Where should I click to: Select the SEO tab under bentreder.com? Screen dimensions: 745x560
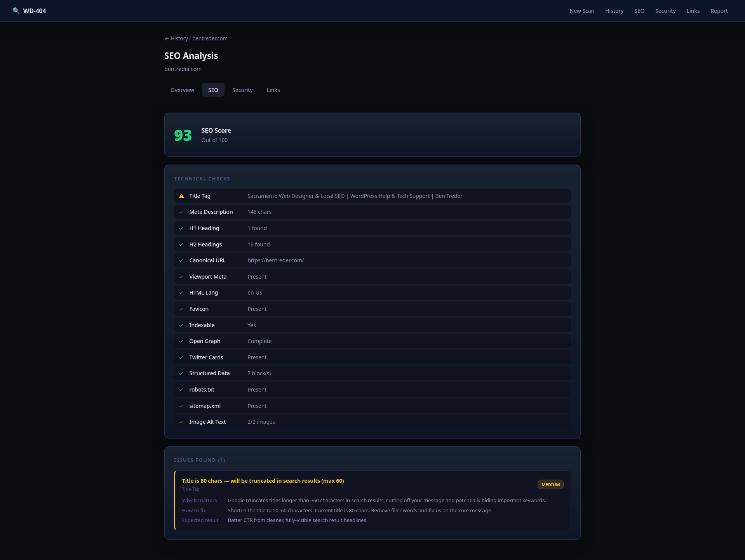[x=213, y=90]
